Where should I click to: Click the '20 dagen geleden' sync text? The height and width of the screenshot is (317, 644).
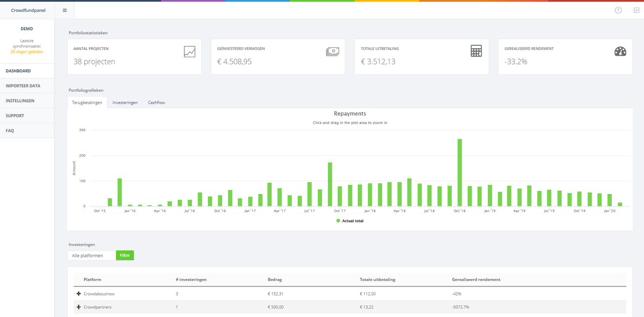[27, 52]
